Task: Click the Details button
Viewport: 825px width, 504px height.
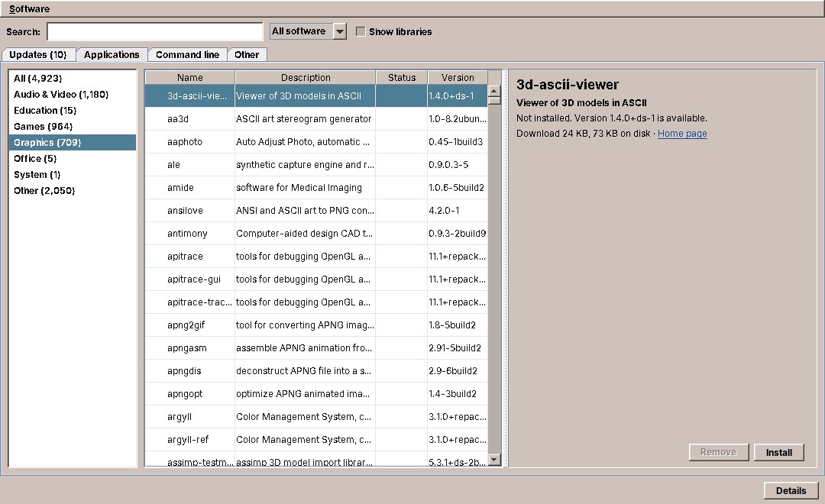Action: coord(791,490)
